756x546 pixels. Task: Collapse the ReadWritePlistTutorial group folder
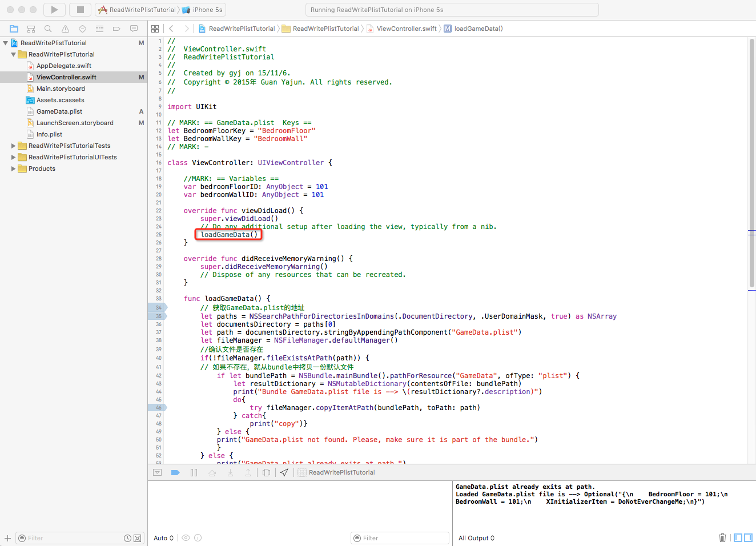[13, 54]
